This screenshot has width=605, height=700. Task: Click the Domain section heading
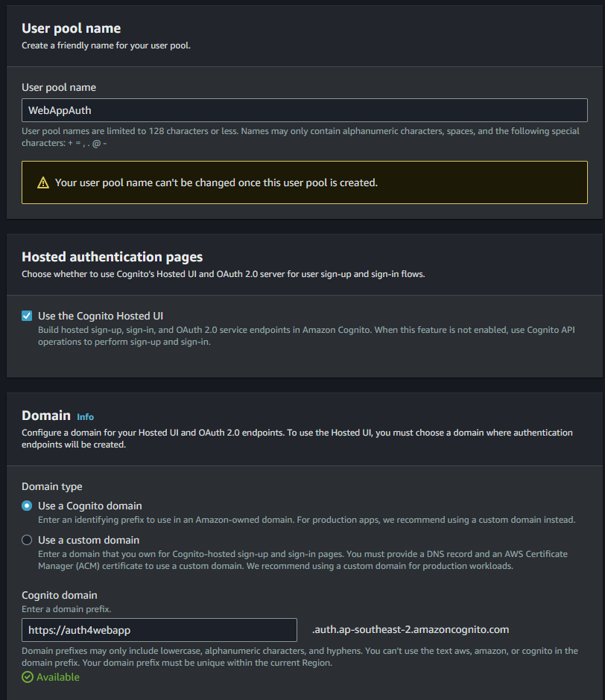point(46,416)
